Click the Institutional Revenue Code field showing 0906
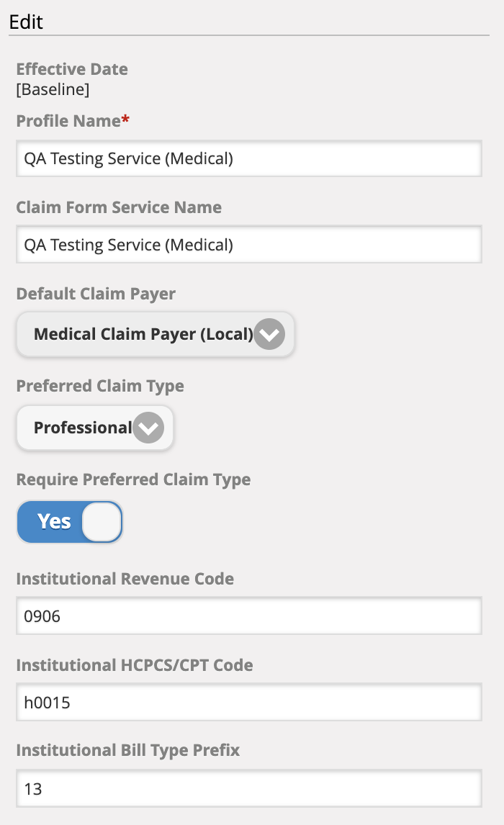The image size is (504, 825). pyautogui.click(x=248, y=616)
